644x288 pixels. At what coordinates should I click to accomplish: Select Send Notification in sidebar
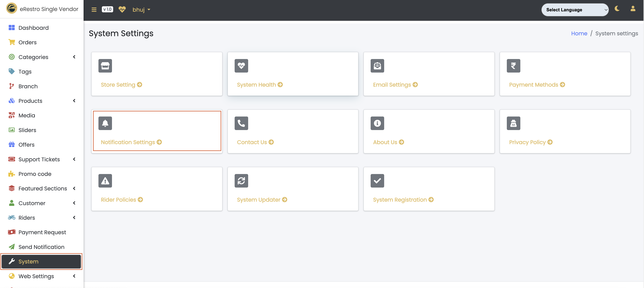[x=42, y=247]
